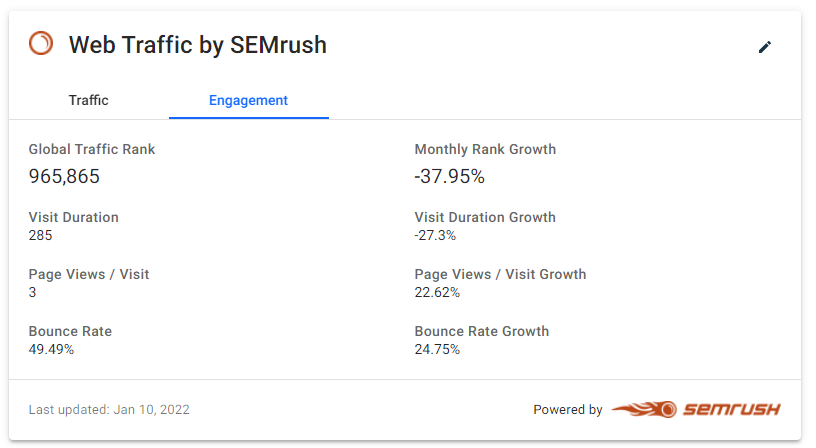Click the Last updated Jan 10, 2022 text
Viewport: 816px width, 448px height.
pyautogui.click(x=109, y=409)
